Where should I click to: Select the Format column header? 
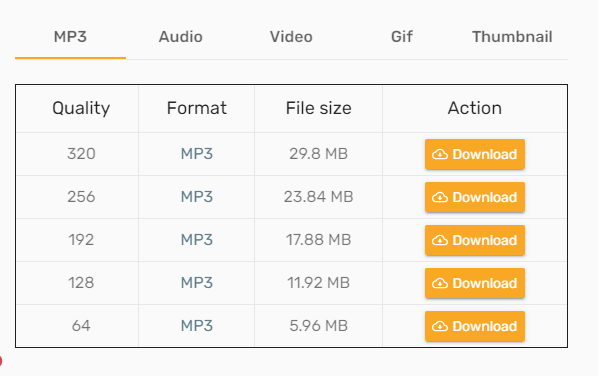click(x=197, y=108)
